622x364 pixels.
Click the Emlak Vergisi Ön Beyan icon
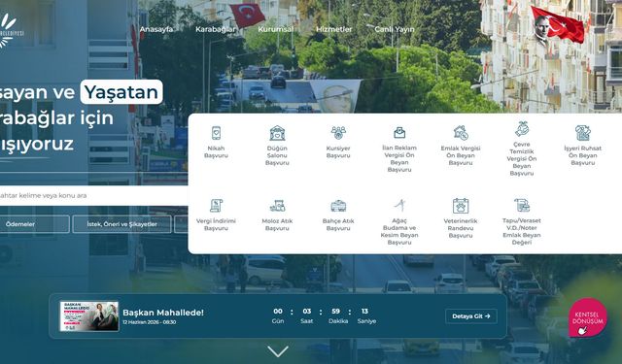[461, 133]
